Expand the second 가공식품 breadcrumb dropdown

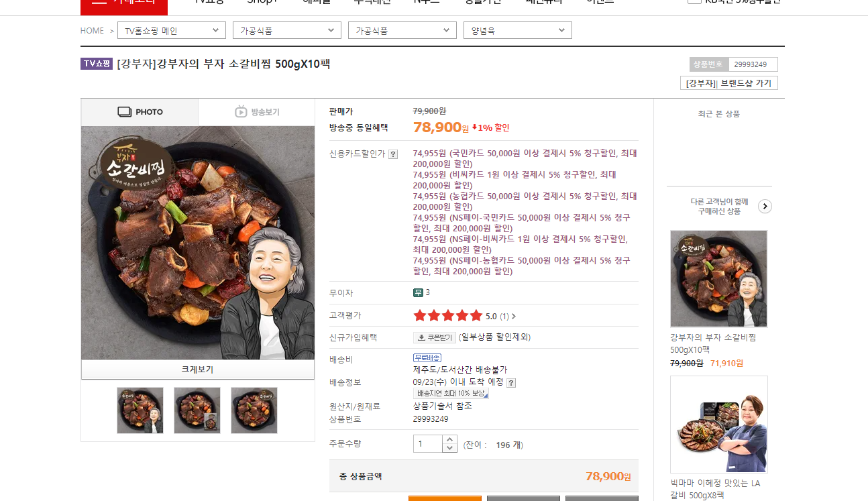(x=402, y=31)
